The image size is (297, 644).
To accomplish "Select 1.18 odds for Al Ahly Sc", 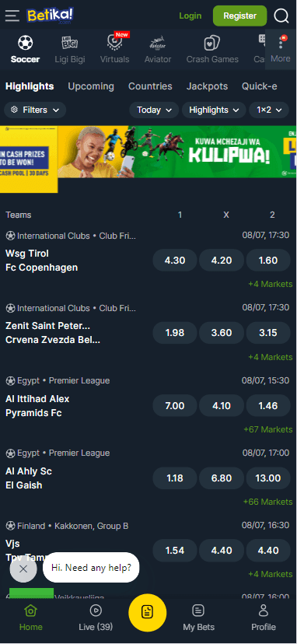I will tap(175, 478).
